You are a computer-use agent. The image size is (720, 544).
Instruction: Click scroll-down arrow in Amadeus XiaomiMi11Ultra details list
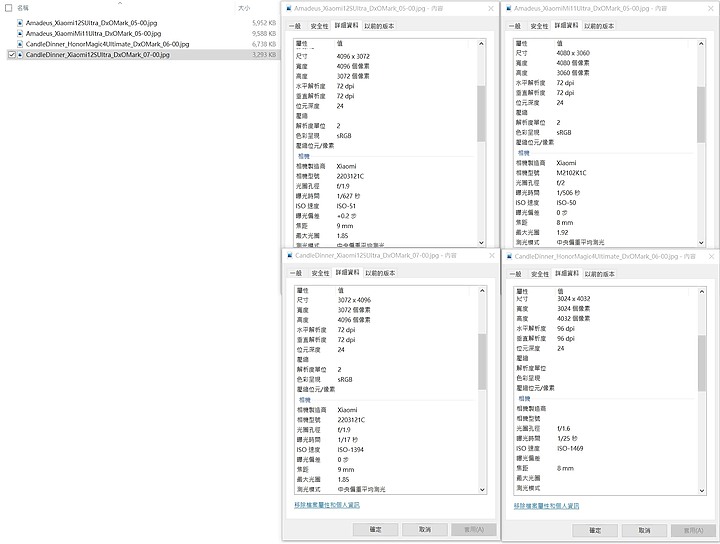[x=701, y=242]
